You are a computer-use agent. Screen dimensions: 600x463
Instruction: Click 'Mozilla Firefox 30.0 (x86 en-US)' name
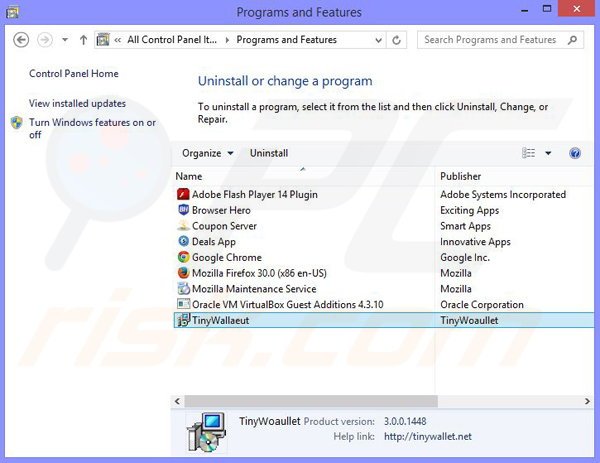259,273
